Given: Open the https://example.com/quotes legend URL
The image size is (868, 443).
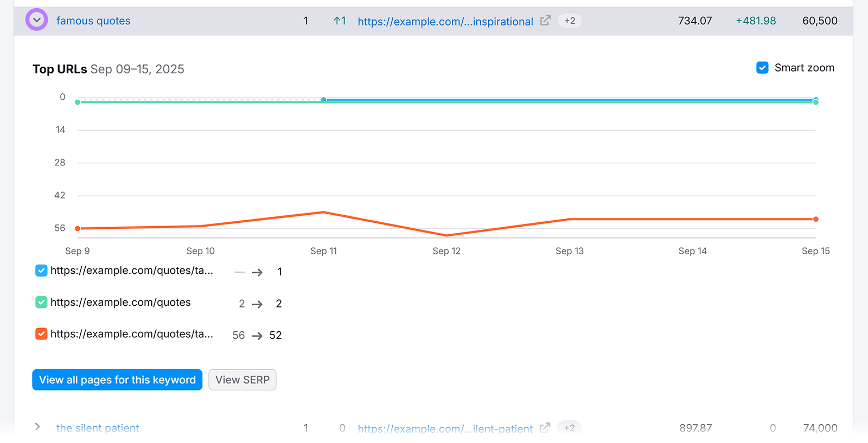Looking at the screenshot, I should pyautogui.click(x=120, y=303).
